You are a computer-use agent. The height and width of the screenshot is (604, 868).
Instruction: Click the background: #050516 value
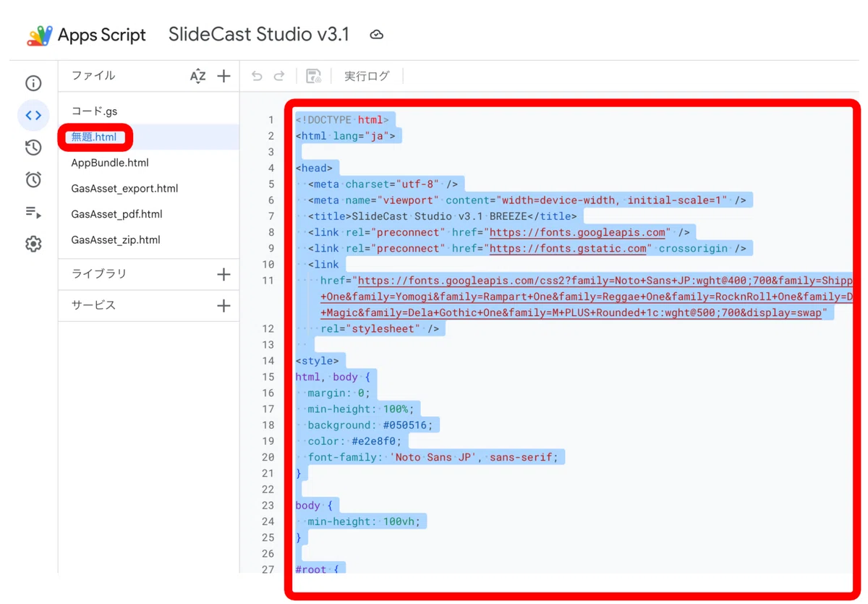click(370, 425)
